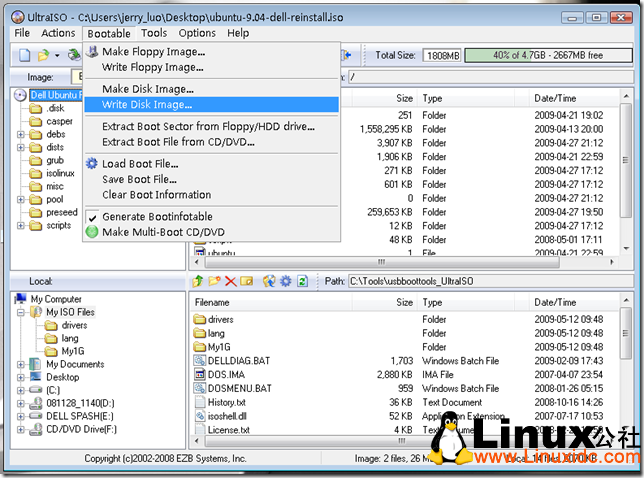
Task: Click the gear settings icon in Local toolbar
Action: (285, 281)
